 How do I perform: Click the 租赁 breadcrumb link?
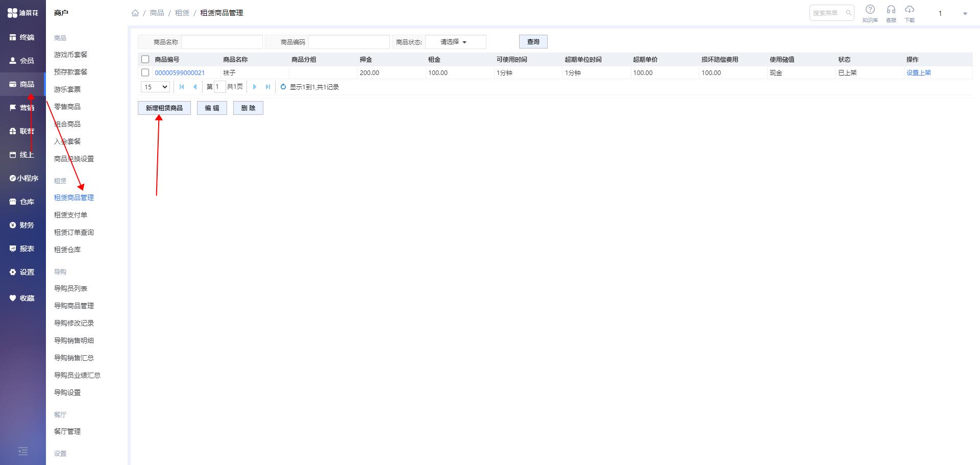coord(182,13)
